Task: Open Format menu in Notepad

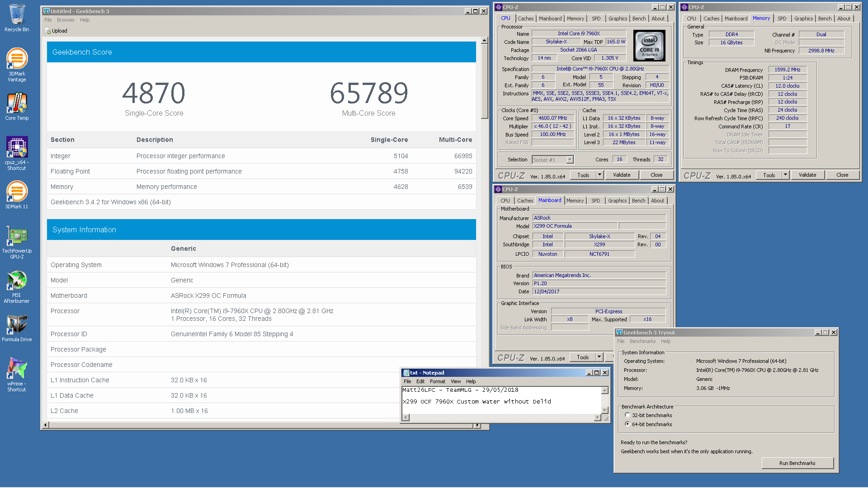Action: tap(438, 381)
